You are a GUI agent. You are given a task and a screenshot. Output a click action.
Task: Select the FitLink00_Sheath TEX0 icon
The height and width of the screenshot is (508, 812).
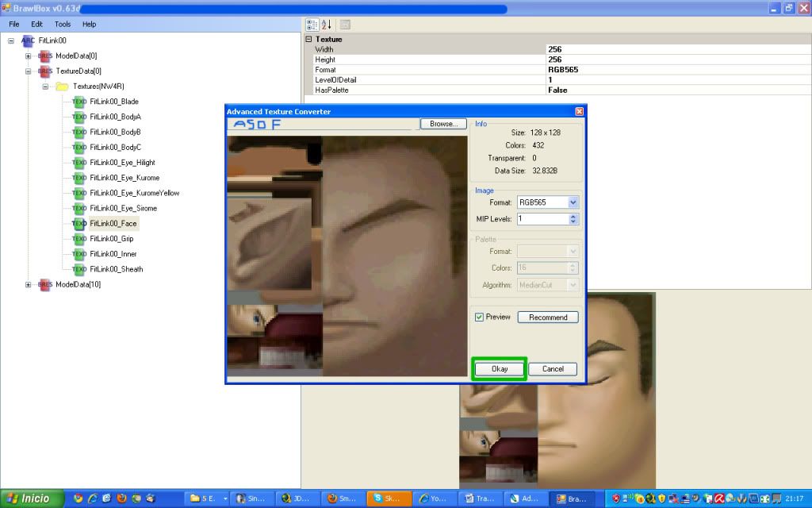coord(79,269)
